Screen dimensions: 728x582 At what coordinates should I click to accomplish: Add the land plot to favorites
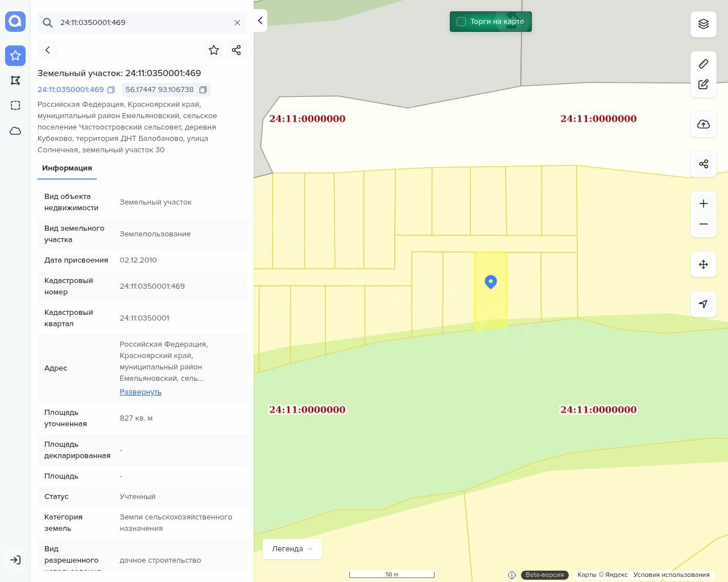coord(214,50)
